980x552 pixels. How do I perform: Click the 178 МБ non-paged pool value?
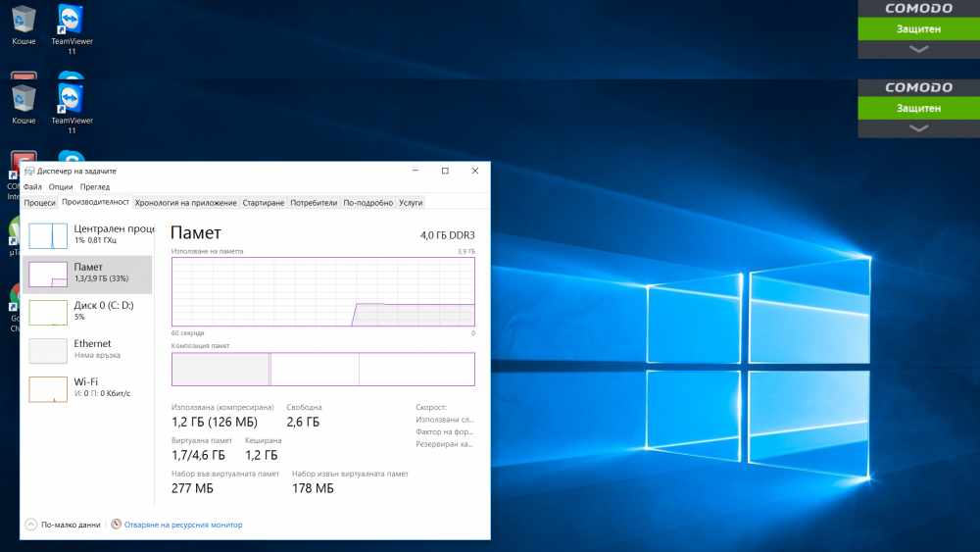[314, 488]
